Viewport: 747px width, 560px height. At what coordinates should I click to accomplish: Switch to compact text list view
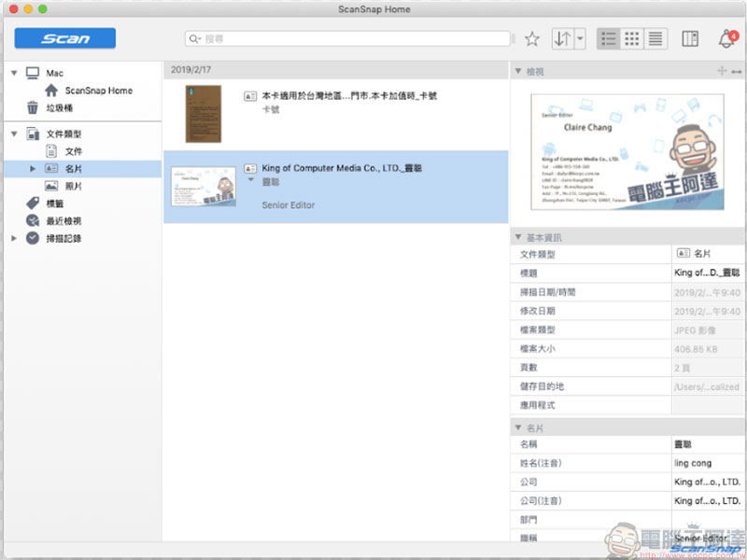pyautogui.click(x=655, y=38)
